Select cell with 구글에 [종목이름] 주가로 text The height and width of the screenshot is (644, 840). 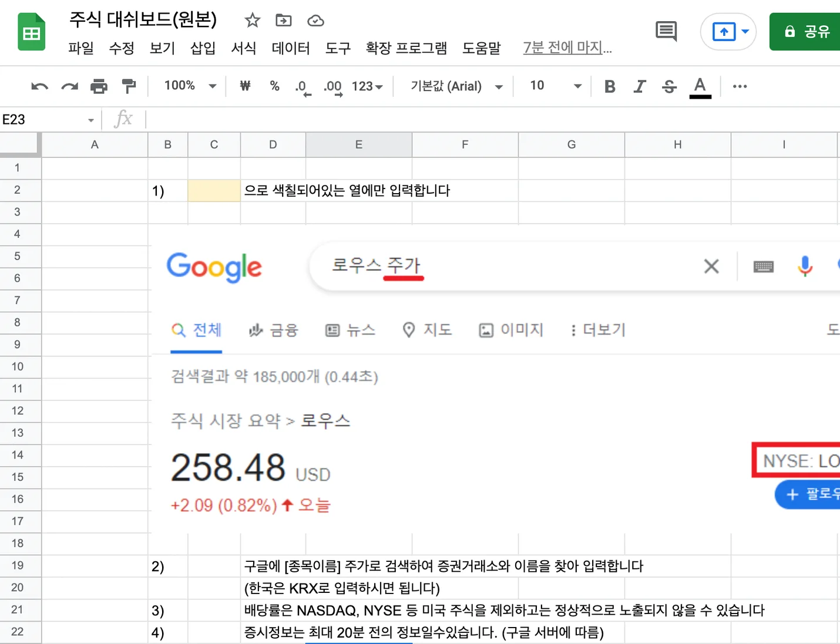(443, 566)
